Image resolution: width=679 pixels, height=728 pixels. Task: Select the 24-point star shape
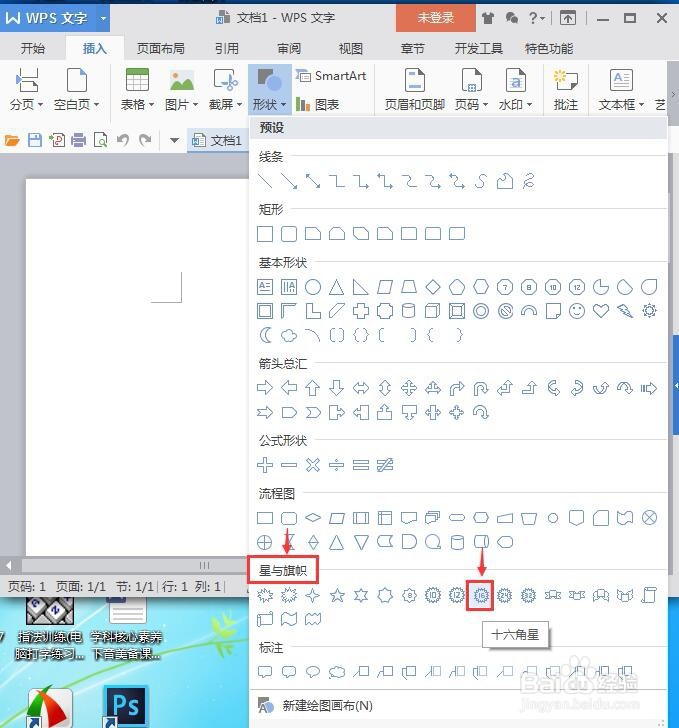tap(504, 595)
